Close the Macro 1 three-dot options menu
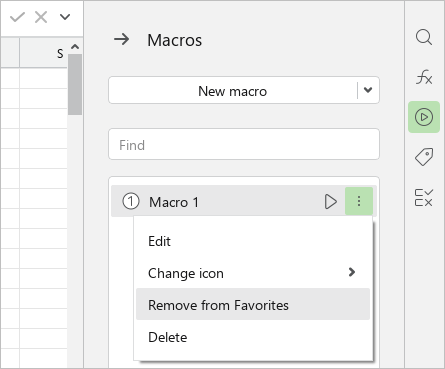Viewport: 445px width, 369px height. pyautogui.click(x=359, y=201)
